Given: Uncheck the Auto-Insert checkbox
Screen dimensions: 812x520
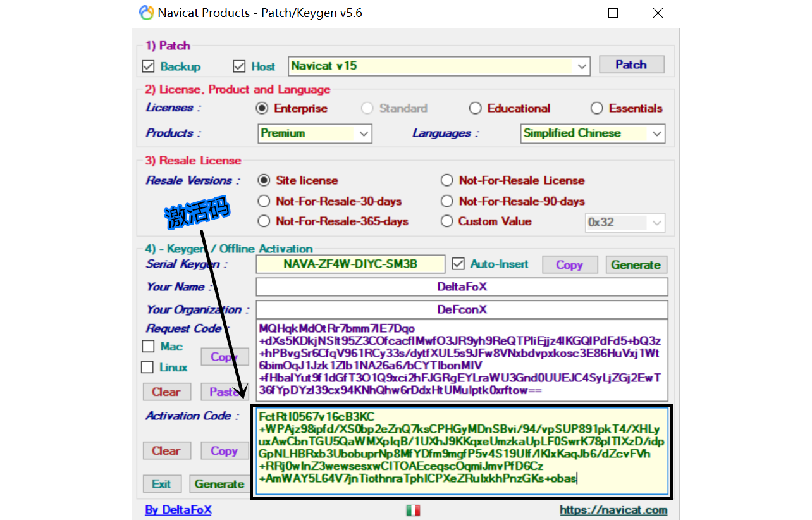Looking at the screenshot, I should click(x=458, y=264).
